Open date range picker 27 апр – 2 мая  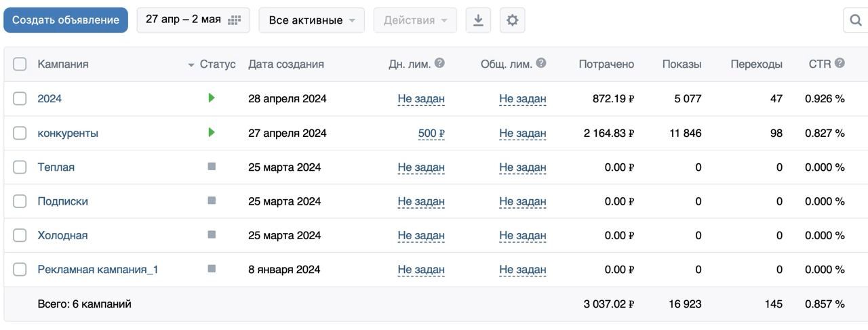click(193, 20)
